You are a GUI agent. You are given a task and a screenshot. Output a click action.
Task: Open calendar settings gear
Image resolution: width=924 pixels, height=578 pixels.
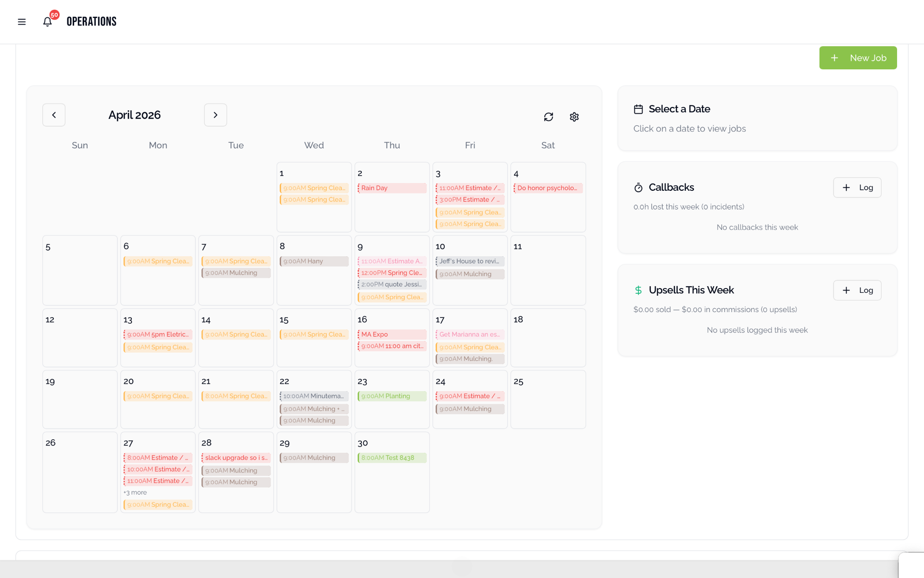tap(574, 117)
